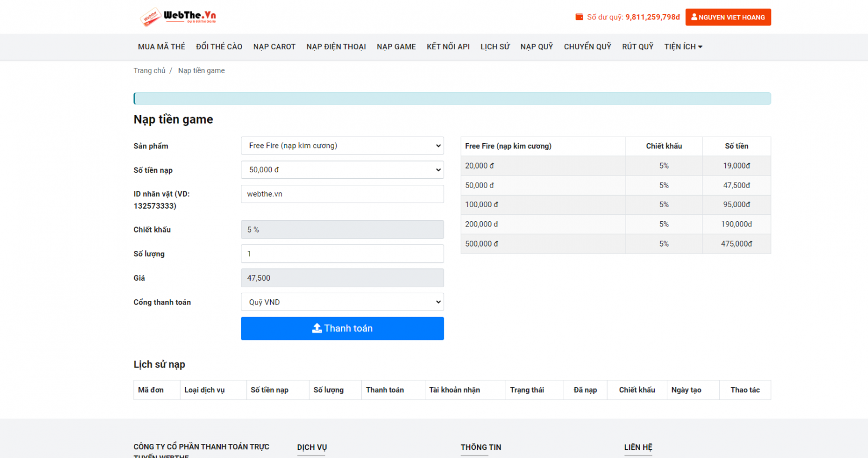Select NẠP ĐIỆN THOẠI in navigation
This screenshot has height=458, width=868.
coord(336,47)
